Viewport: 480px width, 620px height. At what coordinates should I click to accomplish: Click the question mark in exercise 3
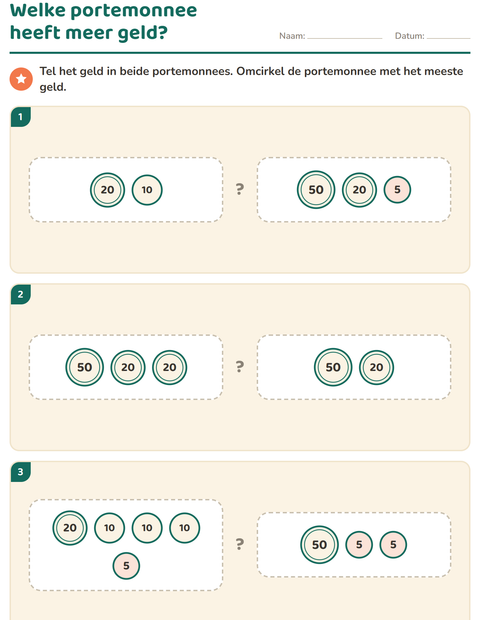tap(240, 544)
